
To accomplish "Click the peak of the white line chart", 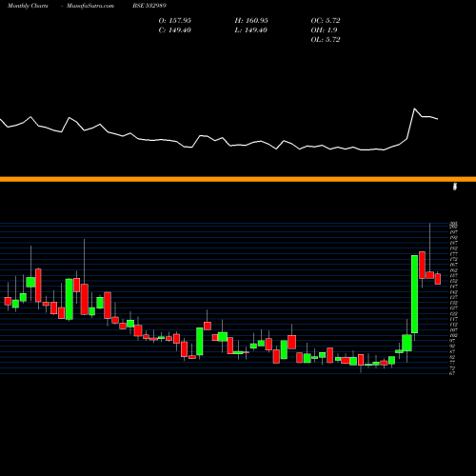I will click(x=414, y=109).
